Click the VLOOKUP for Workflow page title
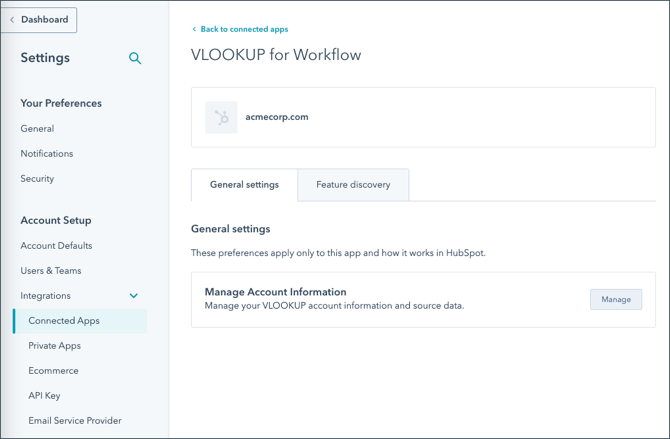670x439 pixels. (276, 55)
